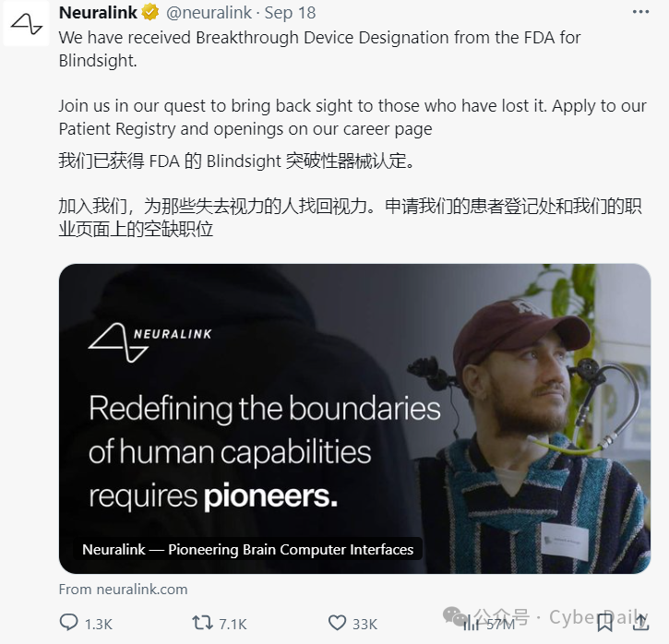This screenshot has height=644, width=669.
Task: Click the Sep 18 timestamp
Action: point(290,13)
